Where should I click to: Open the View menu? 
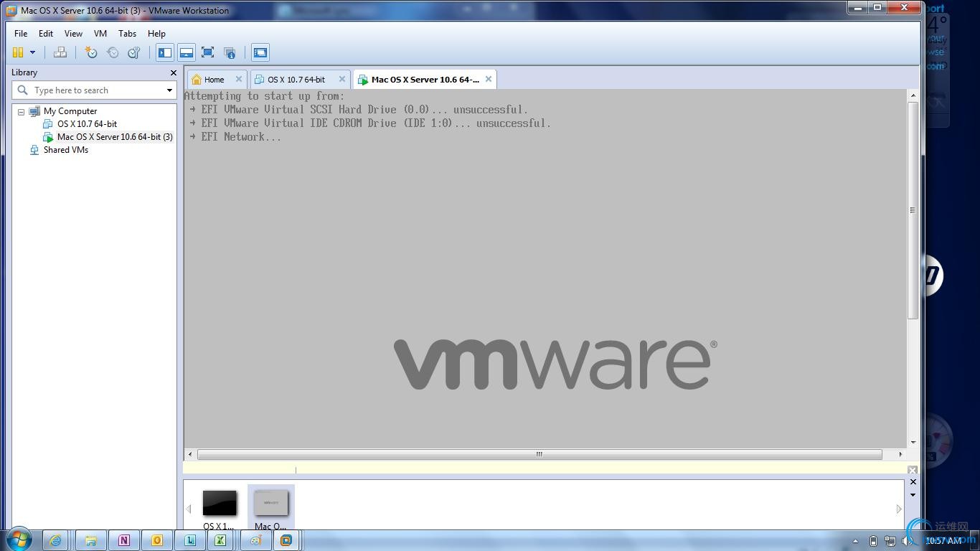(x=73, y=34)
